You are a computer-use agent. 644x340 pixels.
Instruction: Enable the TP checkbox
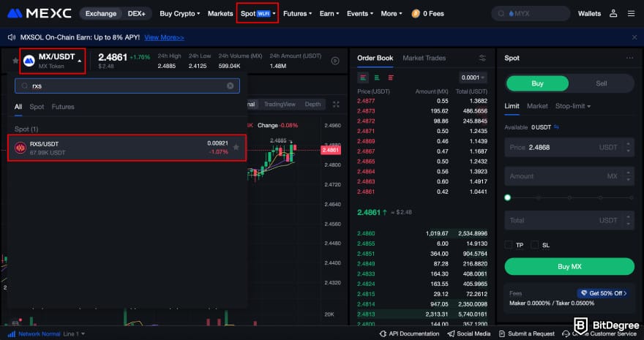tap(509, 245)
